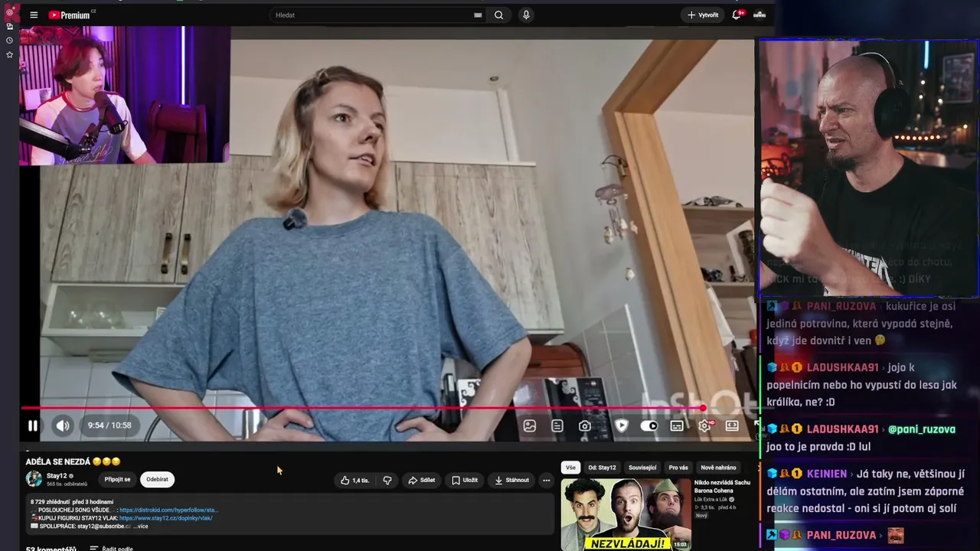Image resolution: width=980 pixels, height=551 pixels.
Task: Download video with Stáhnout button
Action: tap(511, 481)
